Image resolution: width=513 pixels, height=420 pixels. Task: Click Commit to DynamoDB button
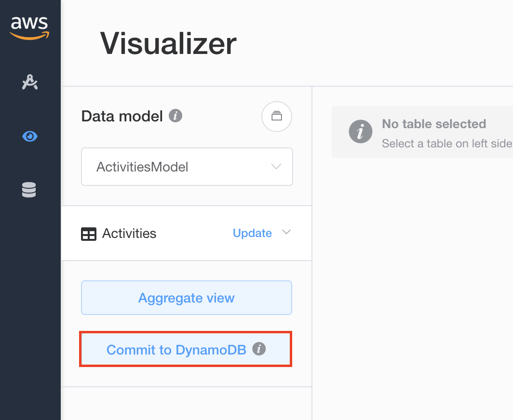point(186,349)
